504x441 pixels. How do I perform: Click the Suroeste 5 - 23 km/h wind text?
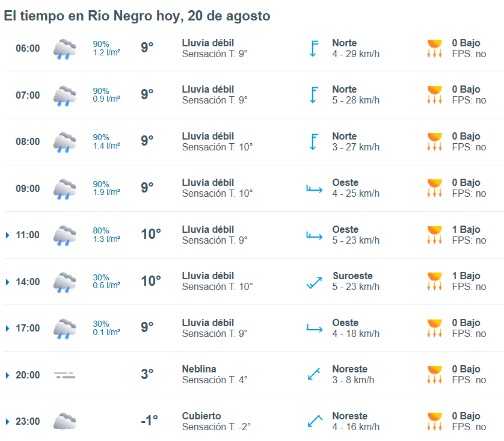(356, 281)
